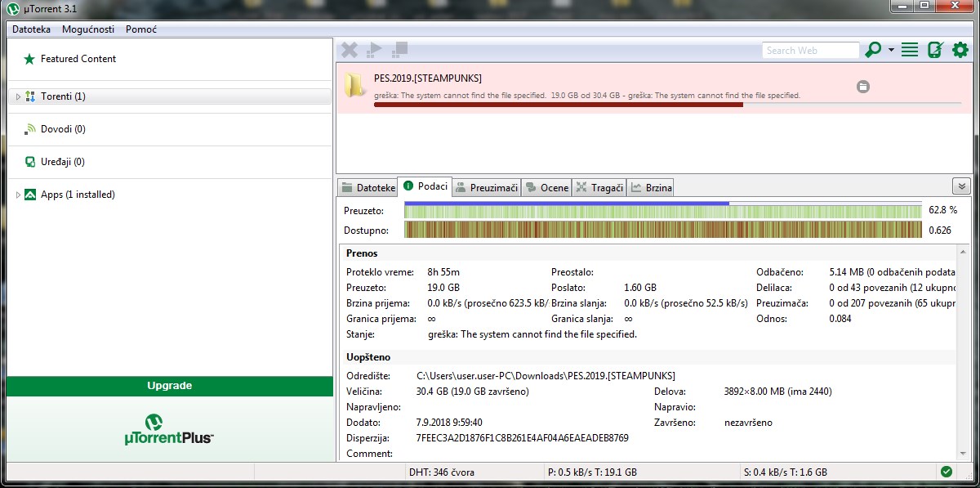Image resolution: width=980 pixels, height=488 pixels.
Task: Switch to the Brzina tab
Action: tap(651, 187)
